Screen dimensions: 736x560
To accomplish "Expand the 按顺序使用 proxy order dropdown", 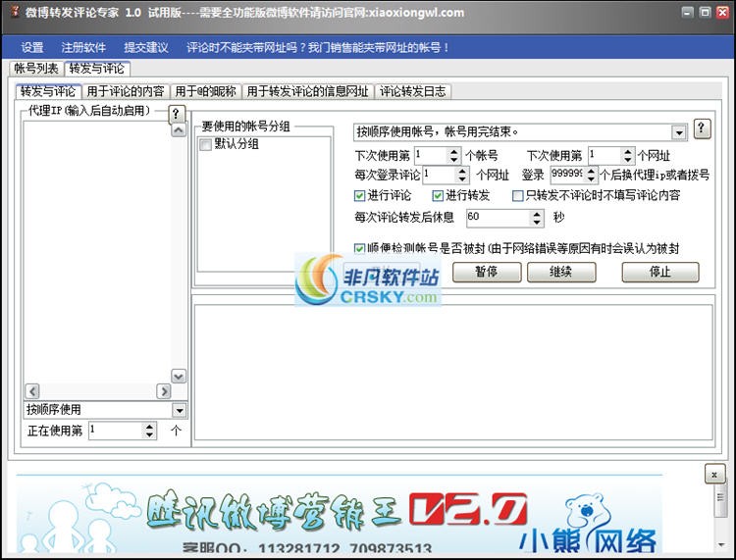I will [179, 411].
